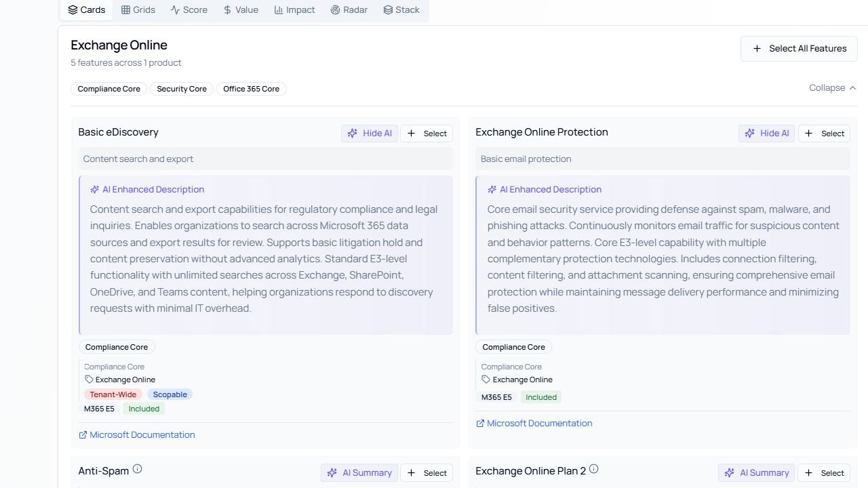Screen dimensions: 868x488
Task: Select the Exchange Online Protection feature
Action: [x=824, y=134]
